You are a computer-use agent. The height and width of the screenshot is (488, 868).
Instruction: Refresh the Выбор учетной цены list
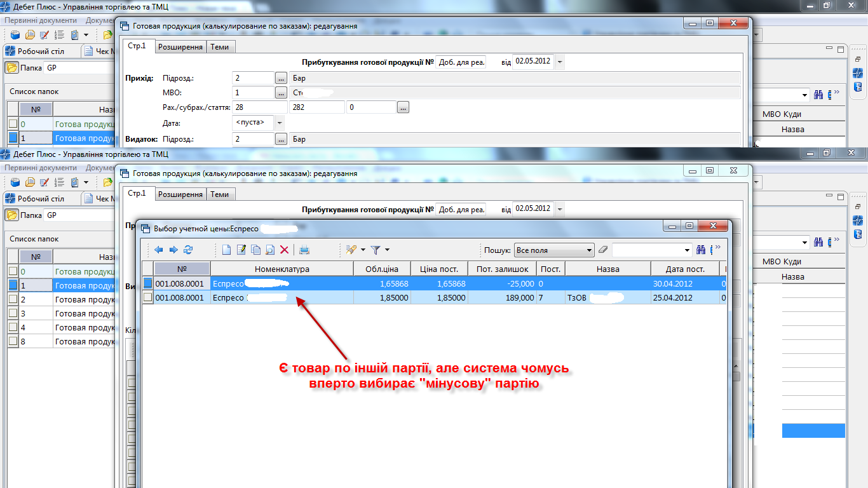(187, 250)
